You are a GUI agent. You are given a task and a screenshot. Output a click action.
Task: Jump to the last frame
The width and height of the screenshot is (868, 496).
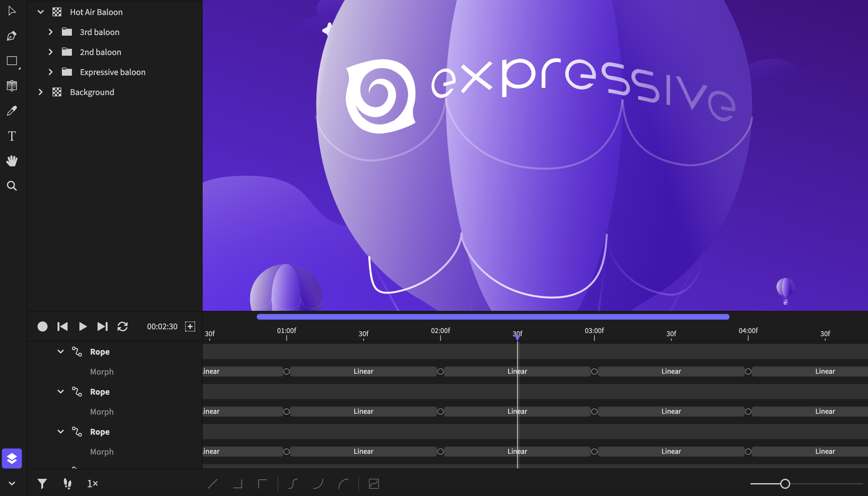(103, 327)
